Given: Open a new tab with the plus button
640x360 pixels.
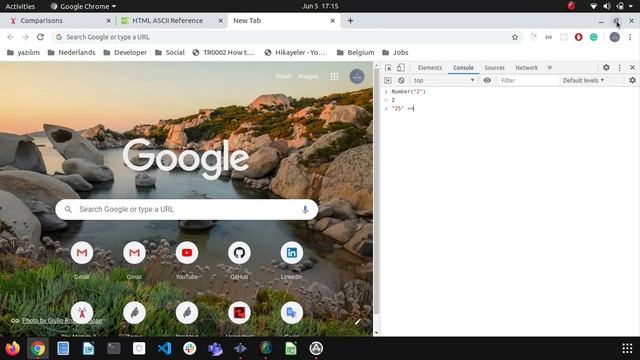Looking at the screenshot, I should pos(350,20).
